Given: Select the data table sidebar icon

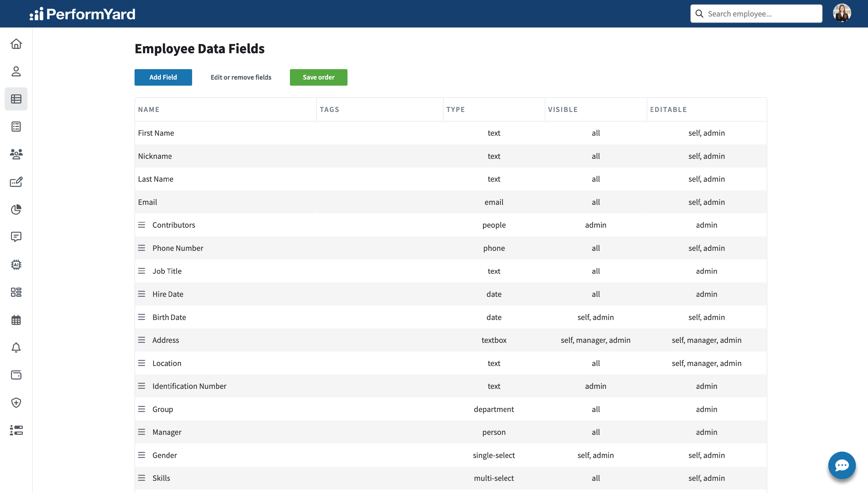Looking at the screenshot, I should click(16, 99).
